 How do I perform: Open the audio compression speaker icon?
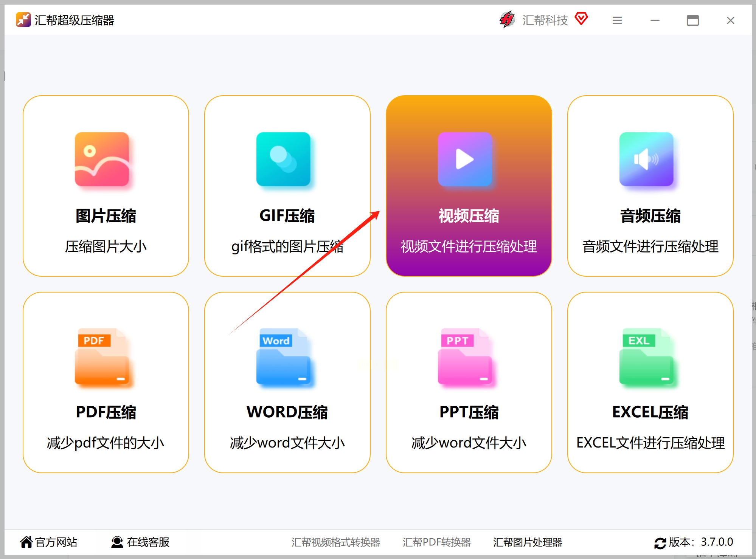(646, 159)
